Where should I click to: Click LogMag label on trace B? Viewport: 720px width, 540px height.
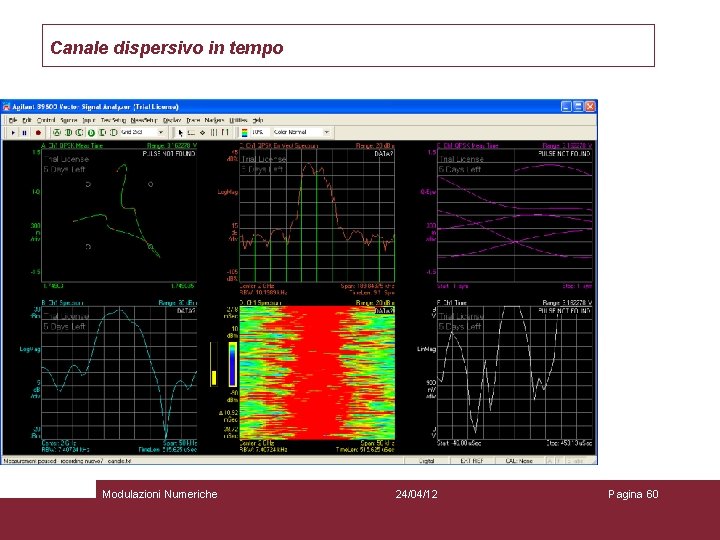click(x=30, y=349)
